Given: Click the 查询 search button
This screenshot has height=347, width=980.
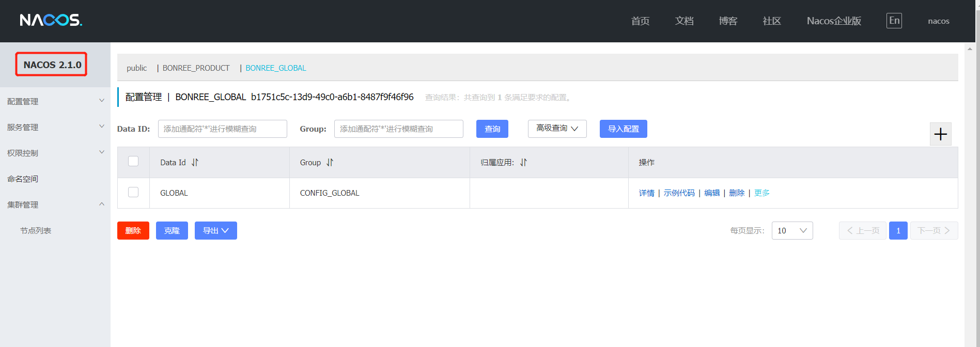Looking at the screenshot, I should click(492, 129).
